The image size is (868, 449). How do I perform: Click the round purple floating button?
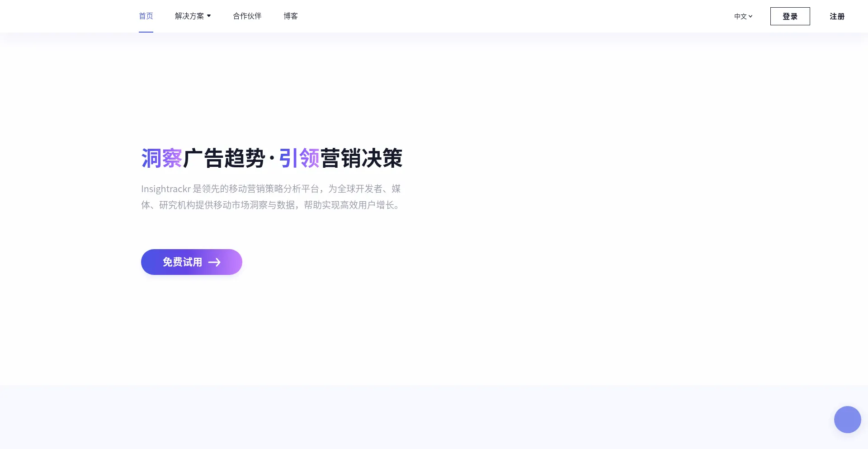(847, 420)
